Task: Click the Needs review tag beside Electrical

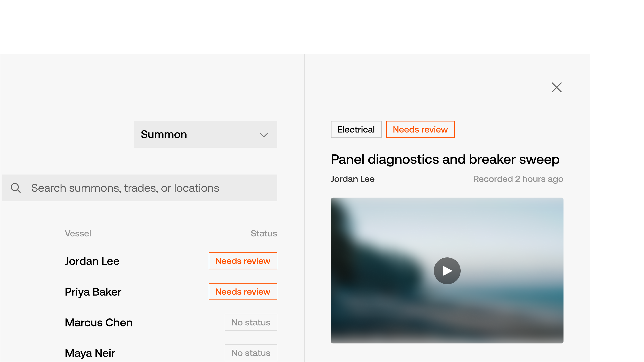Action: [x=420, y=129]
